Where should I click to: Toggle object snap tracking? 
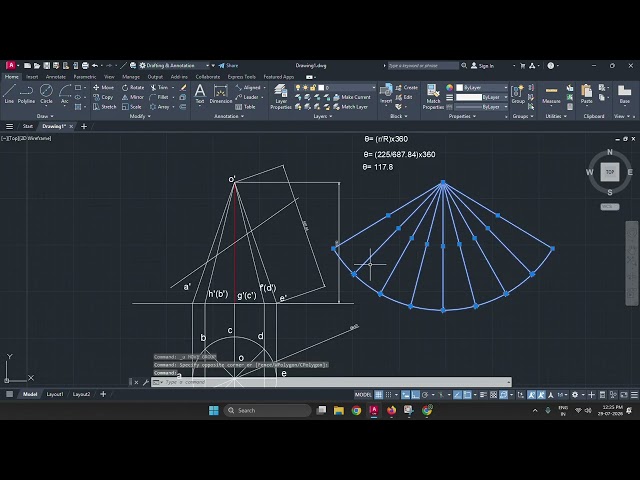pyautogui.click(x=457, y=395)
